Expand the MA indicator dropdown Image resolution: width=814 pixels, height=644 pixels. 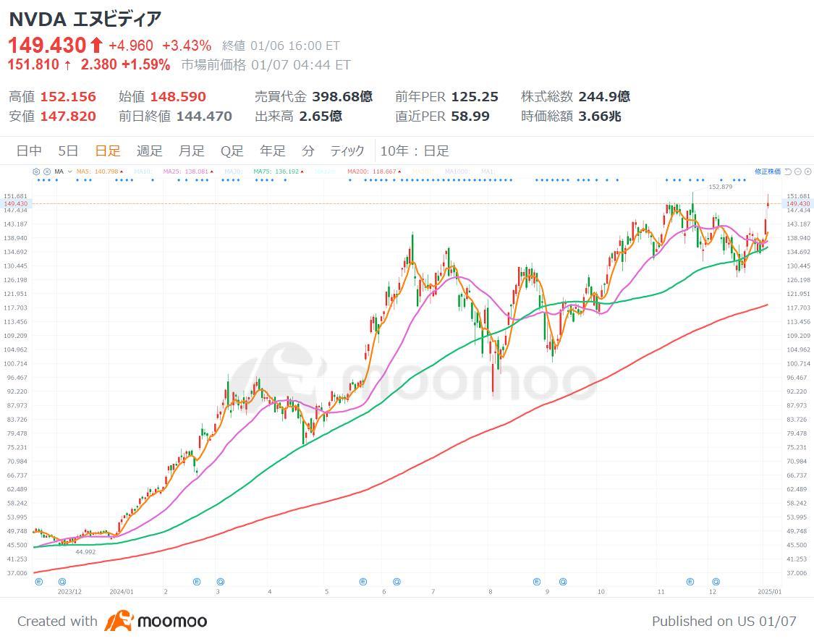tap(69, 171)
